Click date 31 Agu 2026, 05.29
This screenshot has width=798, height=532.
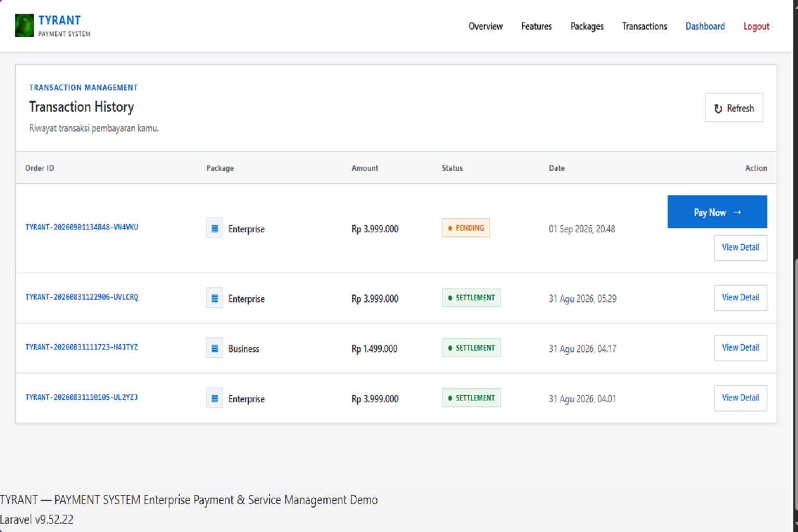[x=582, y=299]
